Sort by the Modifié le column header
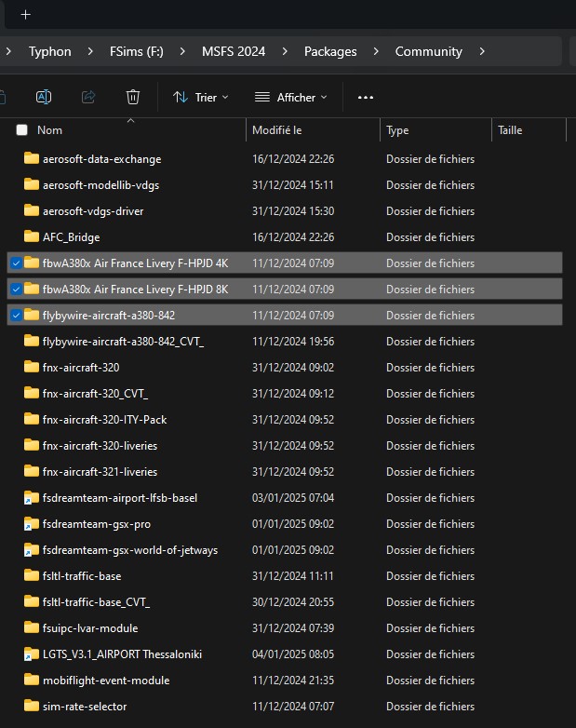 tap(277, 130)
